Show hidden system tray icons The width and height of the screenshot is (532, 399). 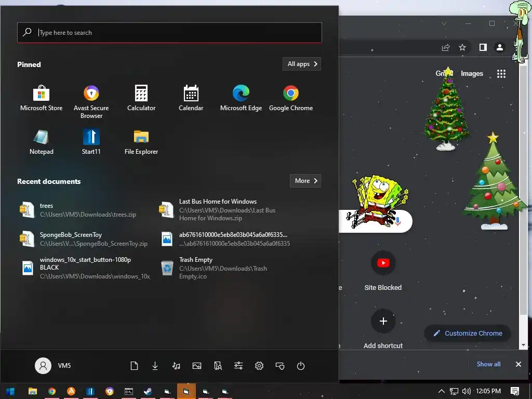[x=442, y=391]
